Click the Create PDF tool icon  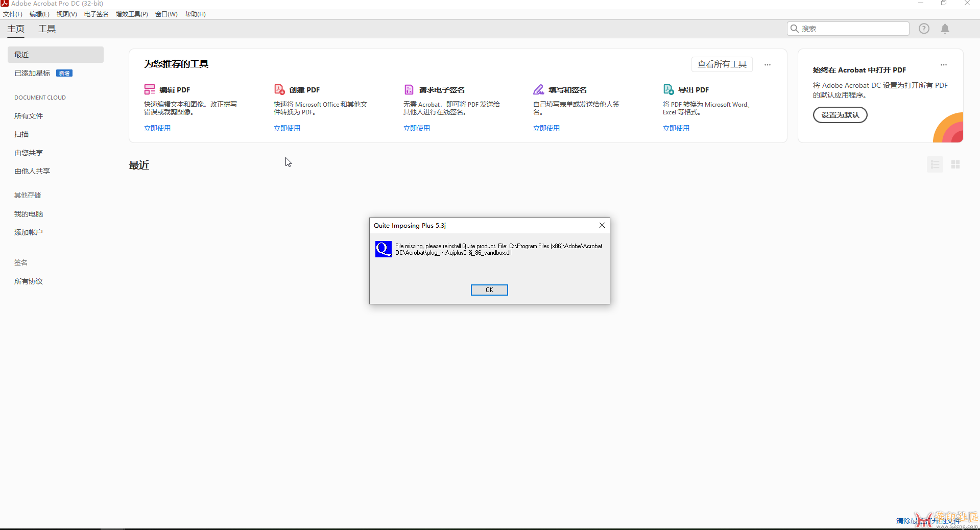(x=279, y=90)
